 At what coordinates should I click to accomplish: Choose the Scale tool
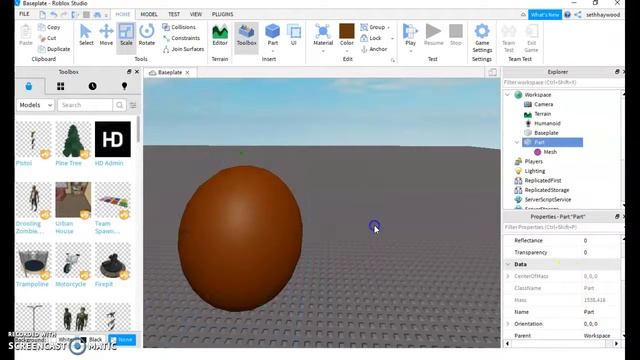pyautogui.click(x=126, y=35)
